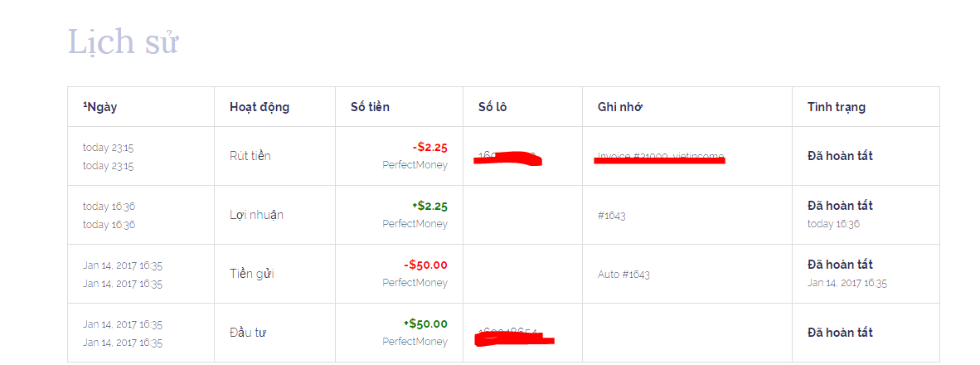Click the #1643 note in the Lợi nhuận row
The image size is (980, 365).
coord(611,216)
